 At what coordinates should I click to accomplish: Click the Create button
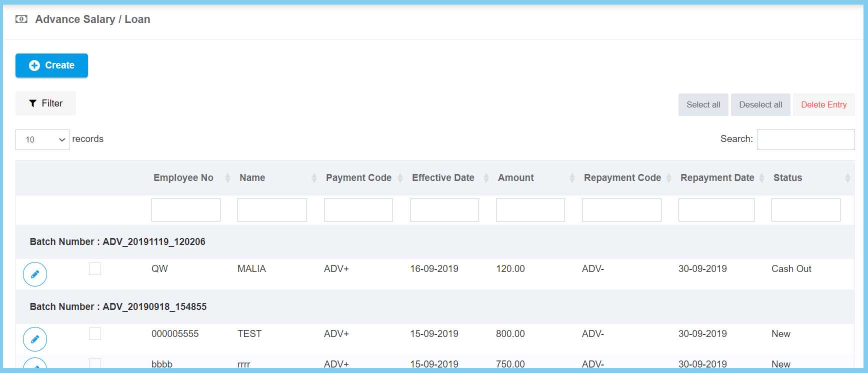tap(51, 65)
